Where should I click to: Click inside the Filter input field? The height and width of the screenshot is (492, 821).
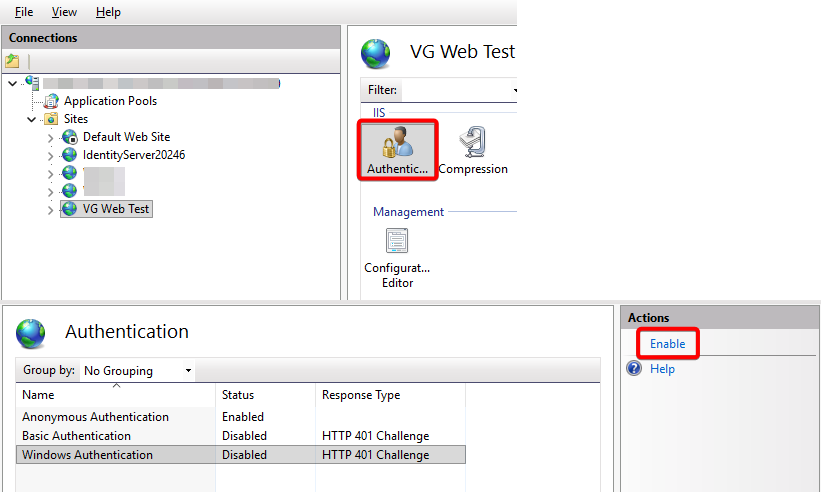(456, 90)
